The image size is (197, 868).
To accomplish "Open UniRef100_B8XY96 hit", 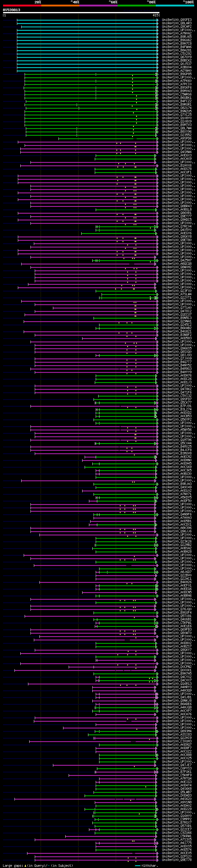I will coord(177,131).
